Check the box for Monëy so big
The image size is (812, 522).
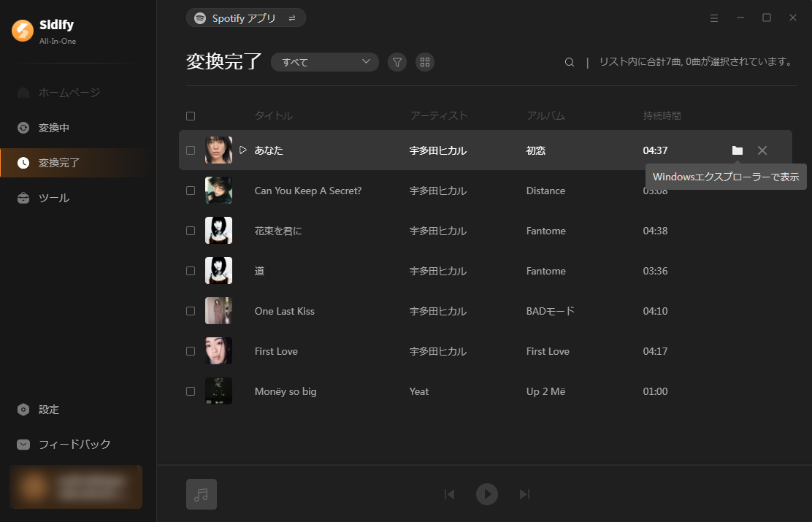(x=191, y=391)
